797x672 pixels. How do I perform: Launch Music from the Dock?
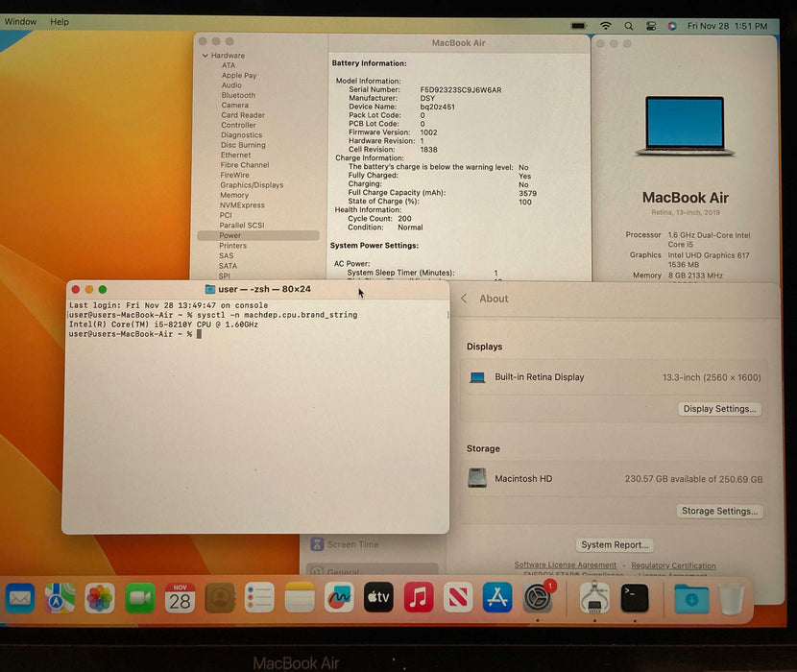click(419, 597)
